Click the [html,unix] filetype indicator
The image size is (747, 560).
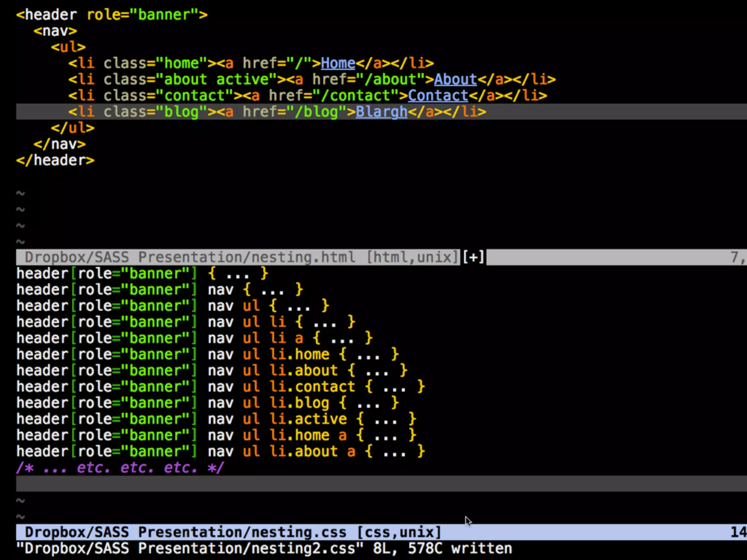pyautogui.click(x=412, y=257)
